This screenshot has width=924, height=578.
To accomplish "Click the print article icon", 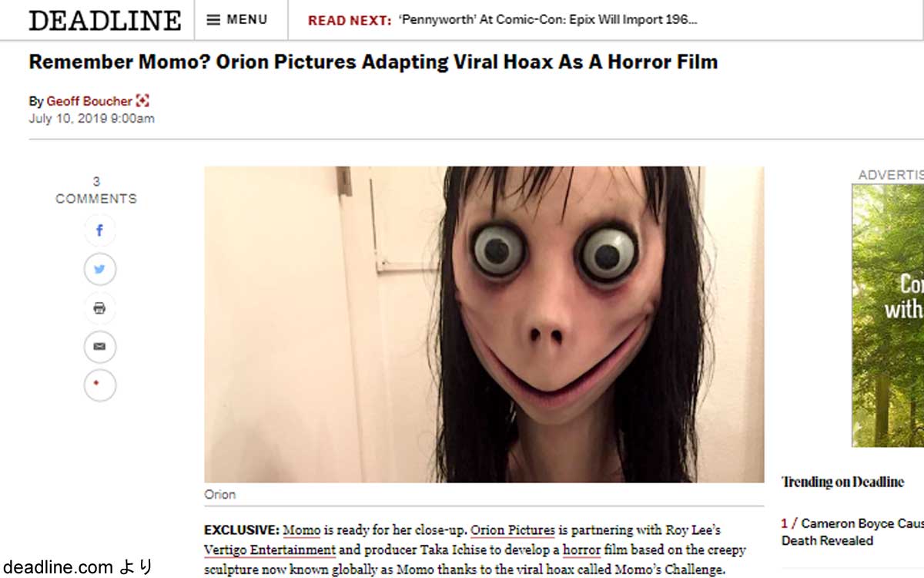I will point(99,308).
